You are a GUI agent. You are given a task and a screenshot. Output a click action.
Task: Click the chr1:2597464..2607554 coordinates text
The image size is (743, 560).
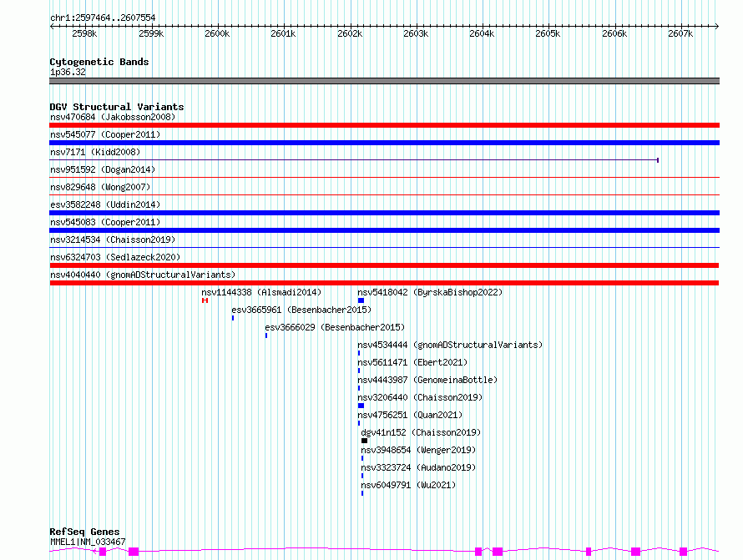pos(103,18)
